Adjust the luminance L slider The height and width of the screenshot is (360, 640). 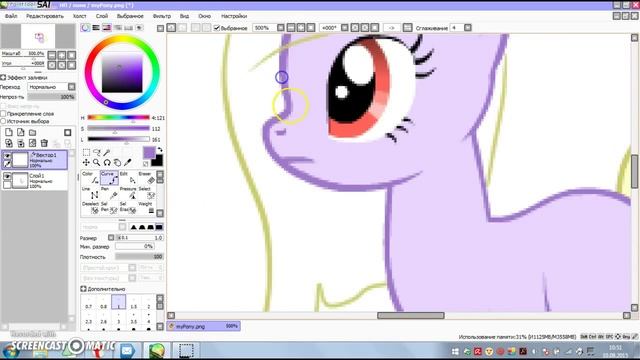[118, 140]
